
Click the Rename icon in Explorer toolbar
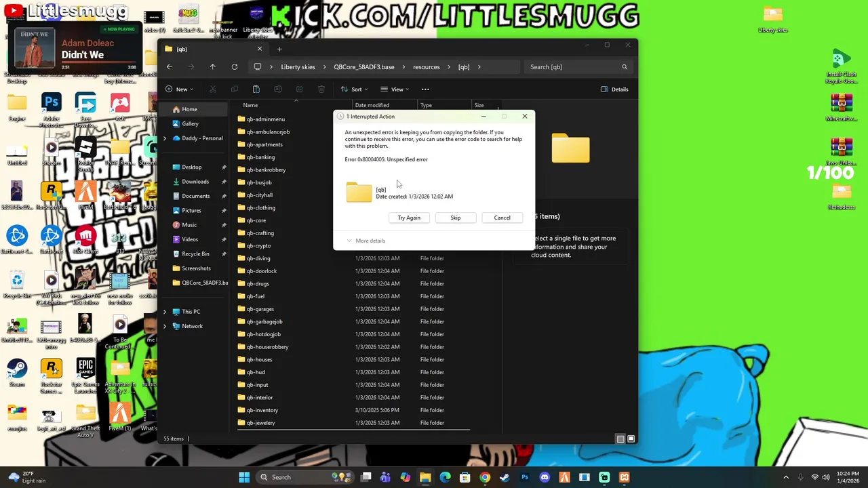[x=277, y=89]
